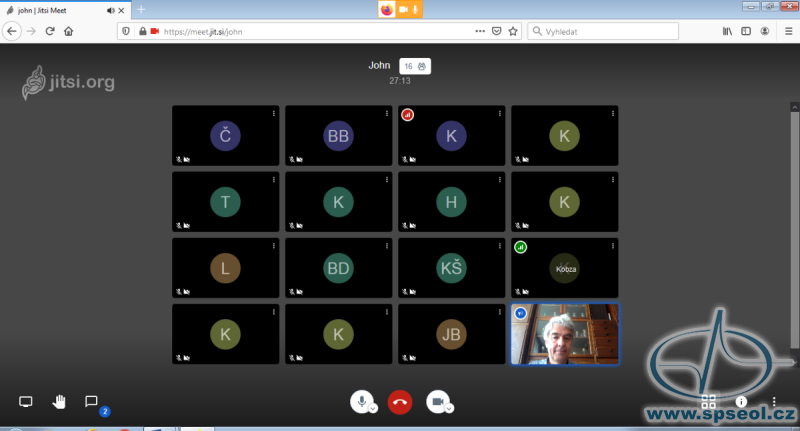Turn off the camera from the bottom toolbar

[438, 401]
